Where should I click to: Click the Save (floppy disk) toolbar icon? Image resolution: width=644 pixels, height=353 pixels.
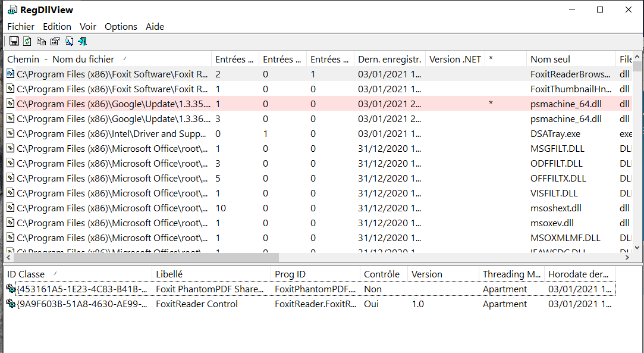[x=14, y=41]
